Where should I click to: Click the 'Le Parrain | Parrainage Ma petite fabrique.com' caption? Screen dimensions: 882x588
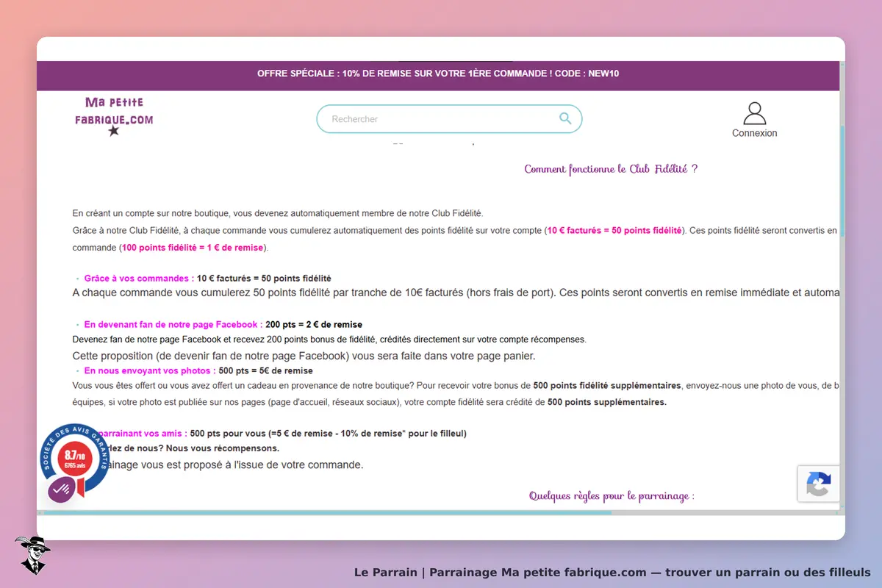tap(612, 572)
